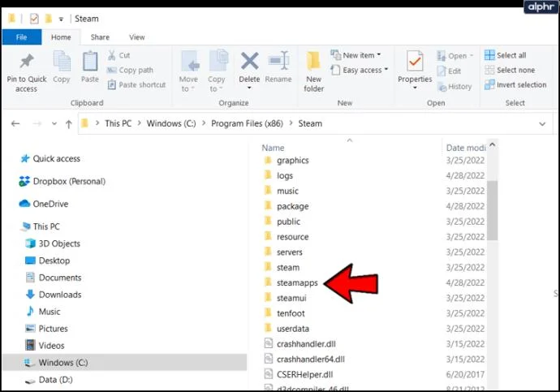Select Paste shortcut in ribbon
Image resolution: width=560 pixels, height=392 pixels.
click(x=137, y=84)
